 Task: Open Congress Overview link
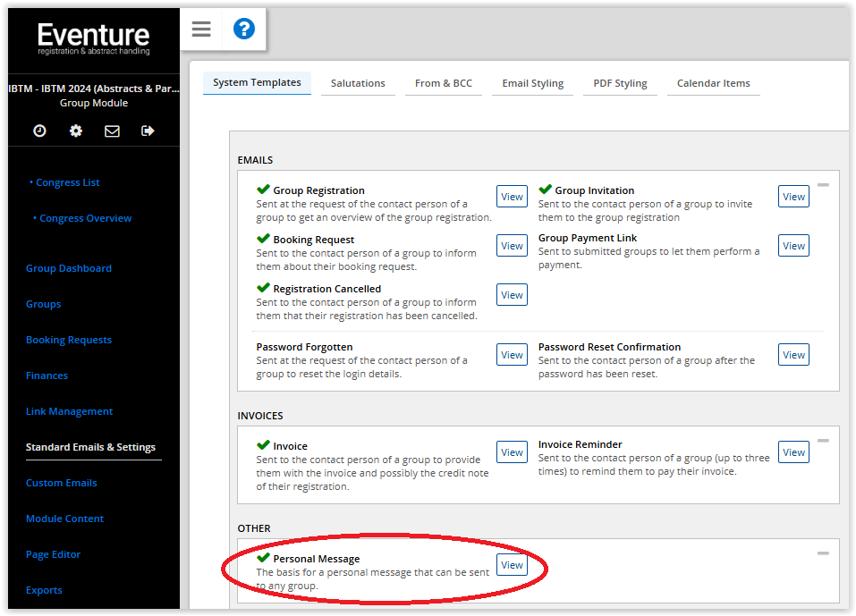[x=85, y=218]
